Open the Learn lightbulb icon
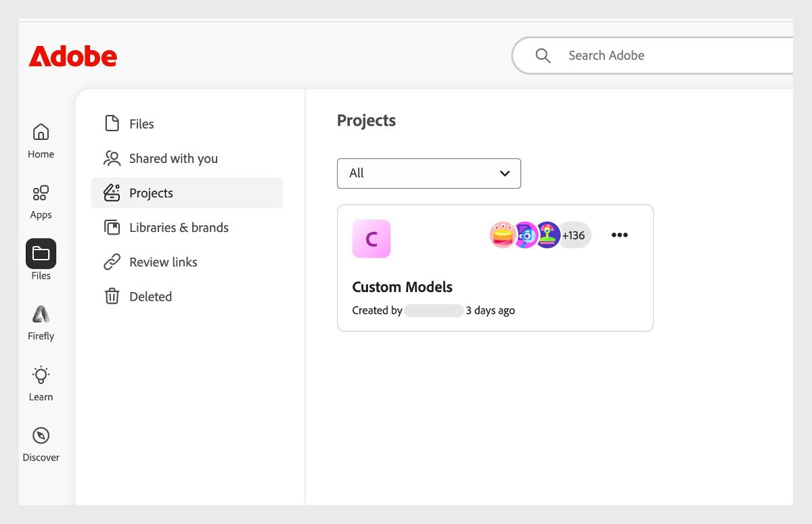 pyautogui.click(x=41, y=375)
